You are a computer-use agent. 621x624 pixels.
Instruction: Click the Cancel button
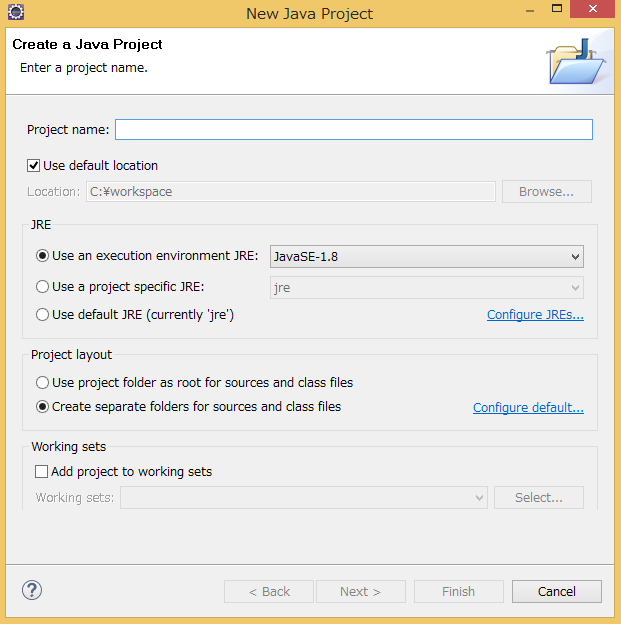pos(557,591)
